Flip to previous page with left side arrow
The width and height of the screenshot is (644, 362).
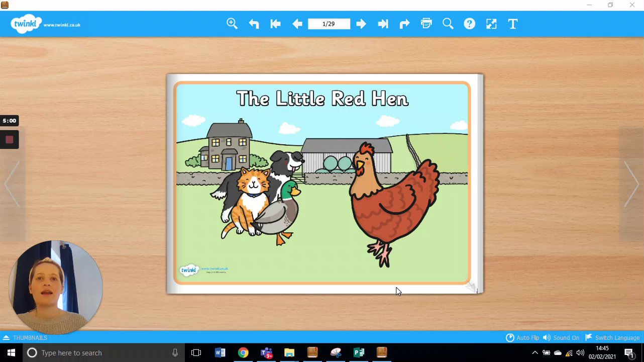[x=12, y=185]
